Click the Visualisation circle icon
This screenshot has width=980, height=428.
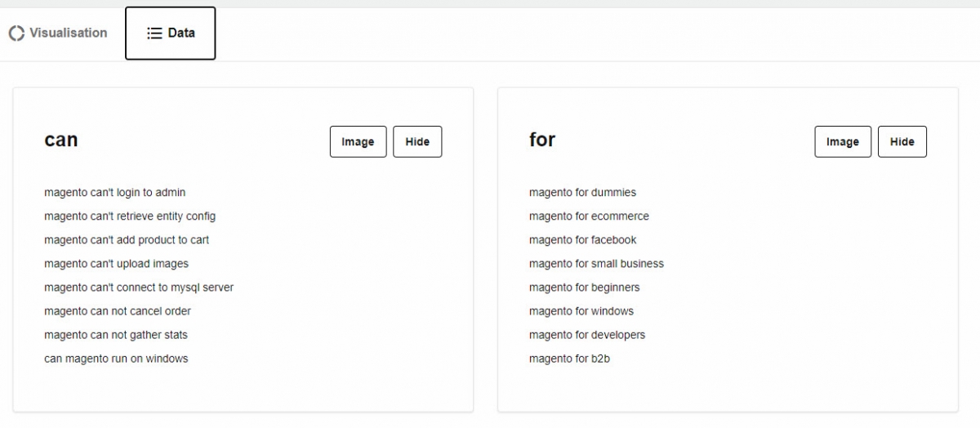coord(16,33)
